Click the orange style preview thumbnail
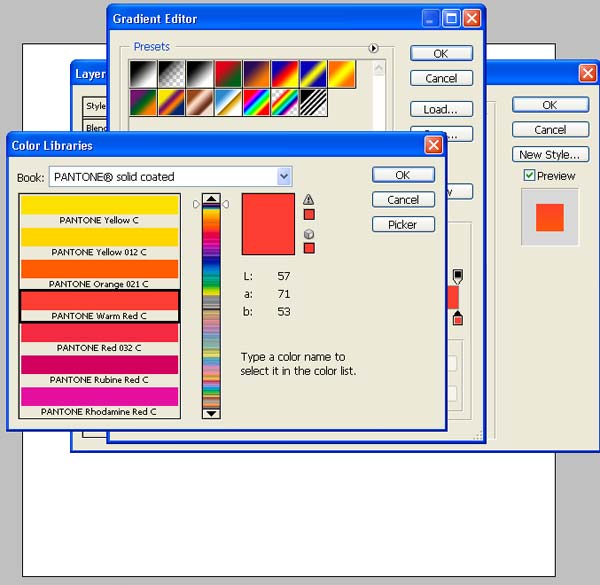The width and height of the screenshot is (600, 585). (550, 217)
